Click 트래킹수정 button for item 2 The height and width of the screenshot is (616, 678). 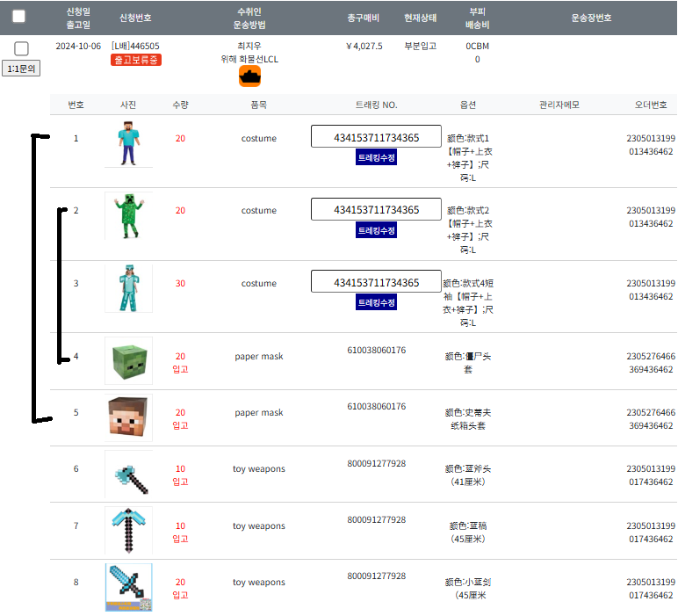coord(376,230)
